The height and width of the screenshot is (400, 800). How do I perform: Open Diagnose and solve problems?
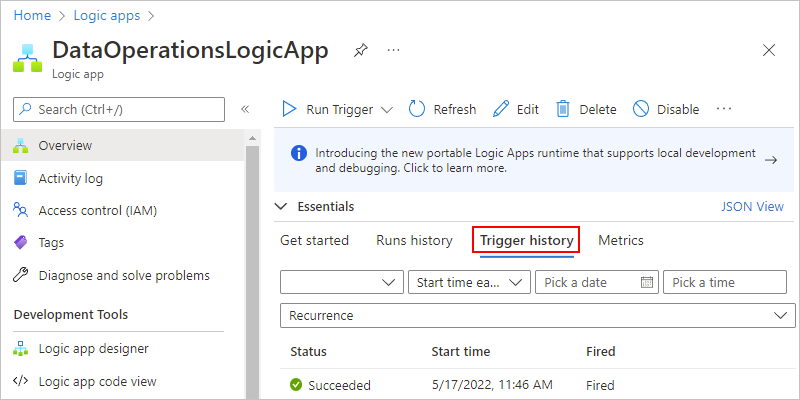pyautogui.click(x=122, y=276)
